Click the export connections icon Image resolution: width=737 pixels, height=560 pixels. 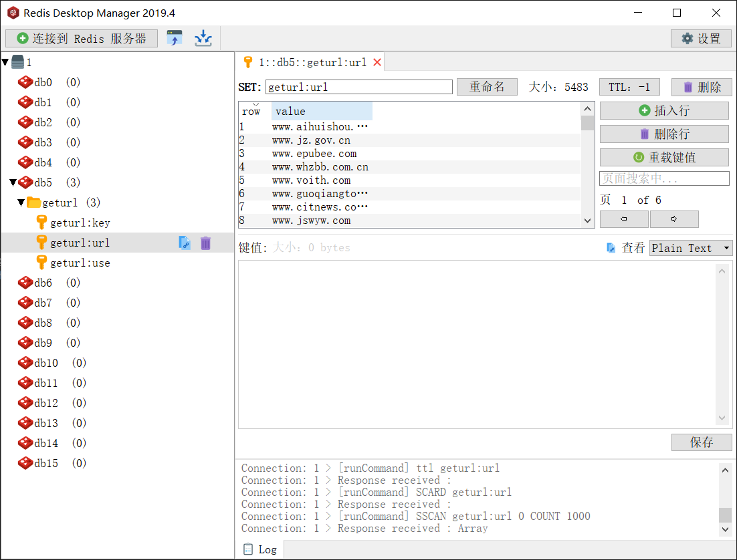(x=203, y=38)
